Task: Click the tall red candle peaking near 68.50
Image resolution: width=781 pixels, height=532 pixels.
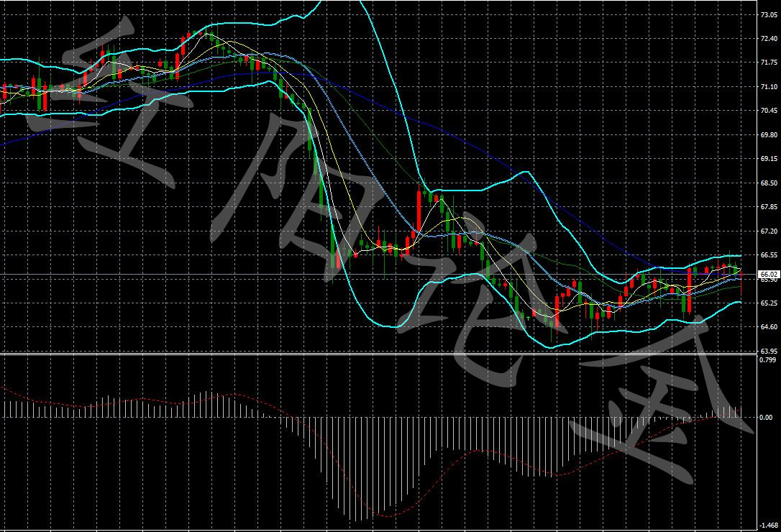Action: (x=419, y=208)
